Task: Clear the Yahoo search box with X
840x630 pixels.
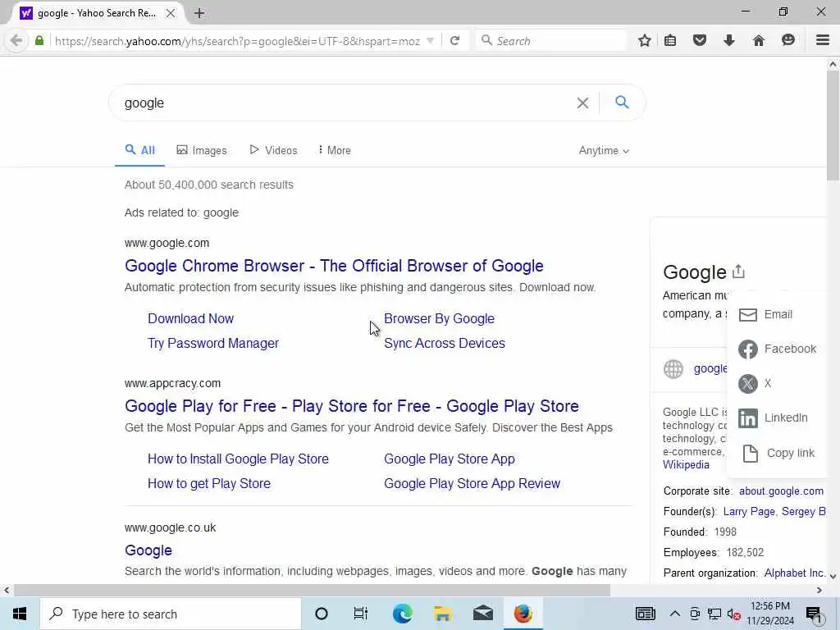Action: point(583,103)
